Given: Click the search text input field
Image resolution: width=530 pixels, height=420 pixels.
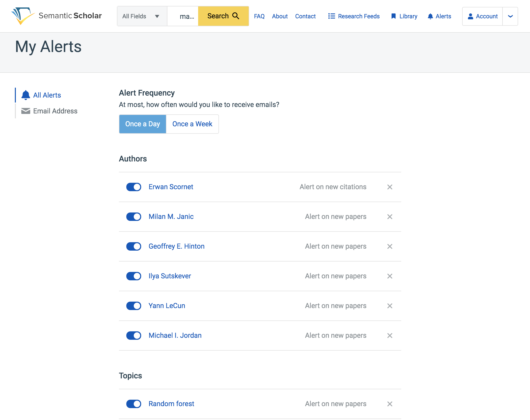Looking at the screenshot, I should [183, 16].
